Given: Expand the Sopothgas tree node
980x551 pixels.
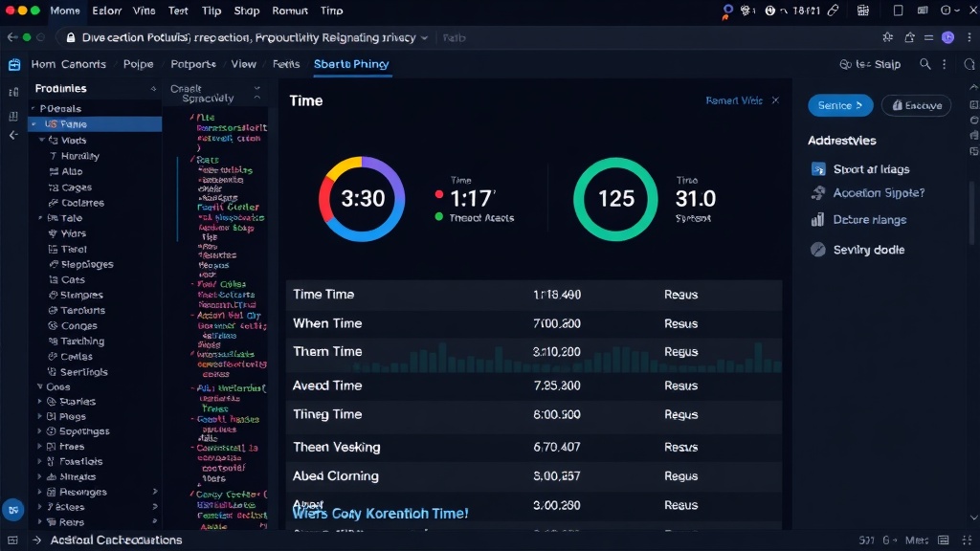Looking at the screenshot, I should (x=40, y=431).
